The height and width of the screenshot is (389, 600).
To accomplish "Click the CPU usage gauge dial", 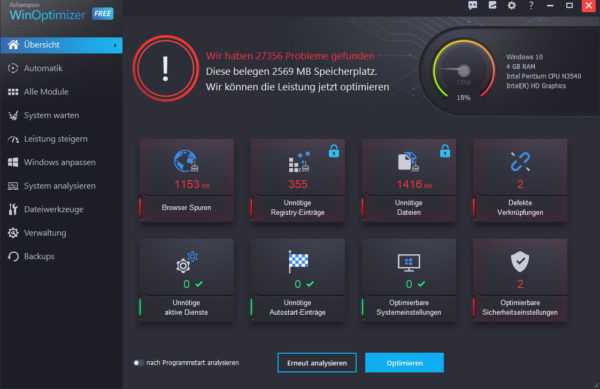I will [463, 70].
